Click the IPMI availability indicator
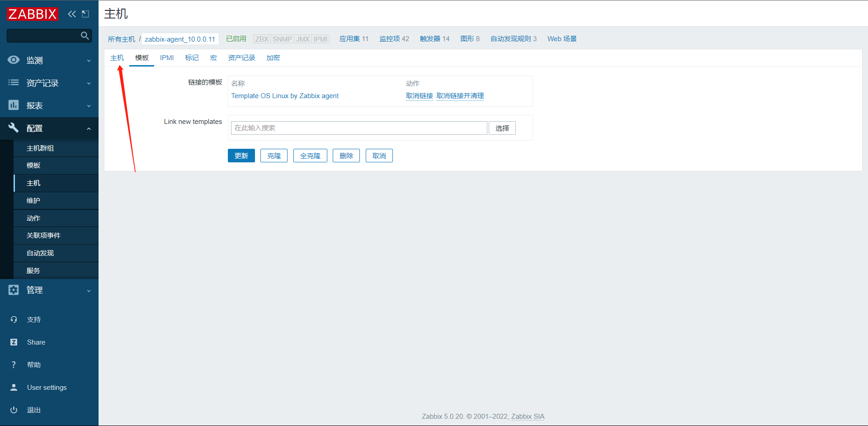 coord(321,39)
